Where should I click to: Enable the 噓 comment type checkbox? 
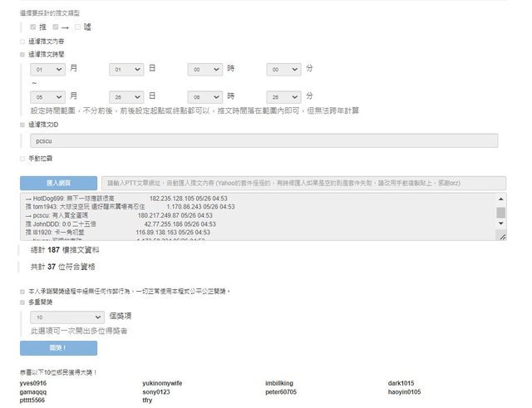77,27
